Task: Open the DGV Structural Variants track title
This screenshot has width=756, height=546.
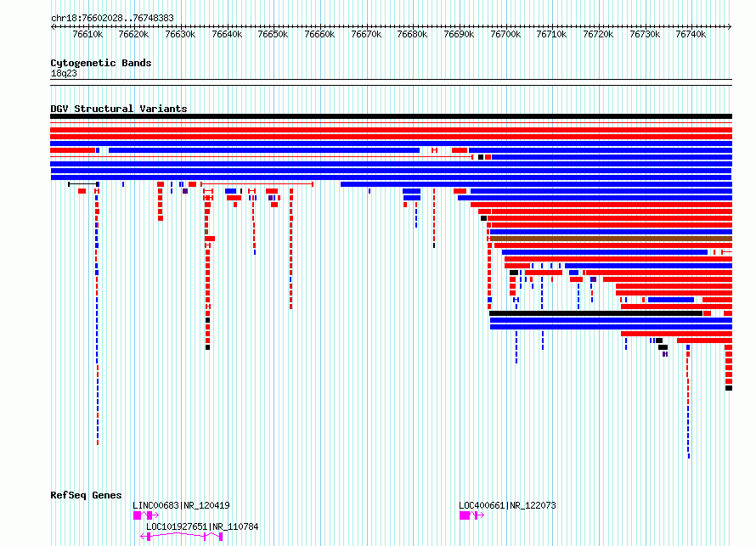Action: (119, 109)
